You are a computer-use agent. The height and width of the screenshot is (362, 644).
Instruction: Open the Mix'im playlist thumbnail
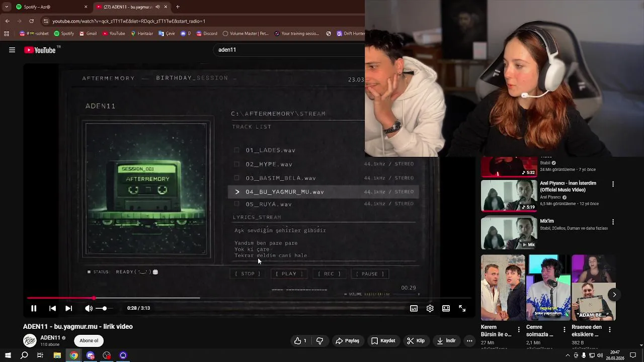pos(509,233)
